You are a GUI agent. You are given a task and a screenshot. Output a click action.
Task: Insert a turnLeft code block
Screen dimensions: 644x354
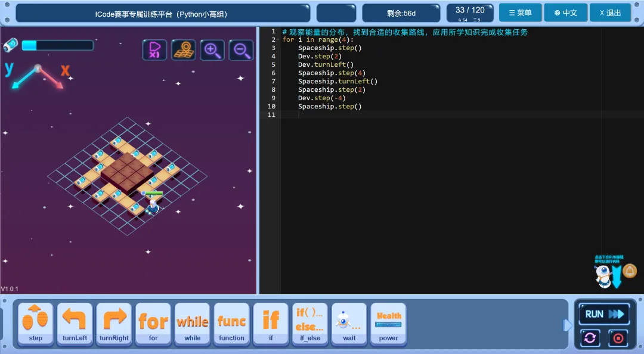75,324
